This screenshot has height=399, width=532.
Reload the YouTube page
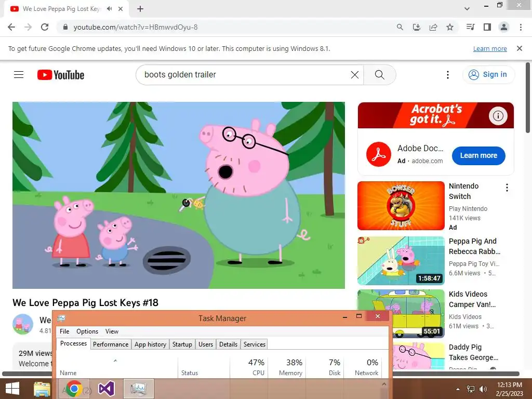coord(45,27)
